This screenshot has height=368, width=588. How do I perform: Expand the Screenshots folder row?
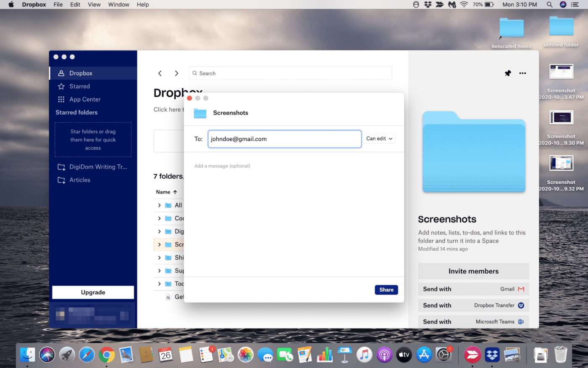click(159, 244)
